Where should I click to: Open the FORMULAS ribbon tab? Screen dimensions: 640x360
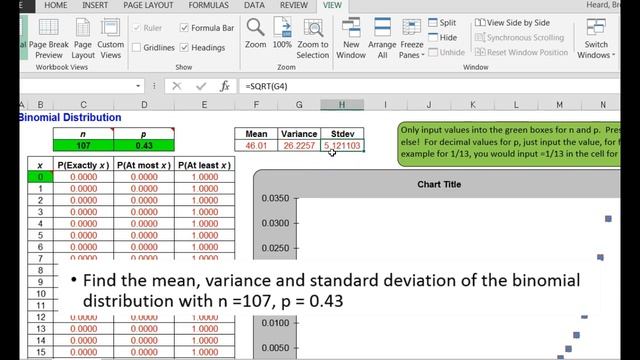pyautogui.click(x=208, y=5)
